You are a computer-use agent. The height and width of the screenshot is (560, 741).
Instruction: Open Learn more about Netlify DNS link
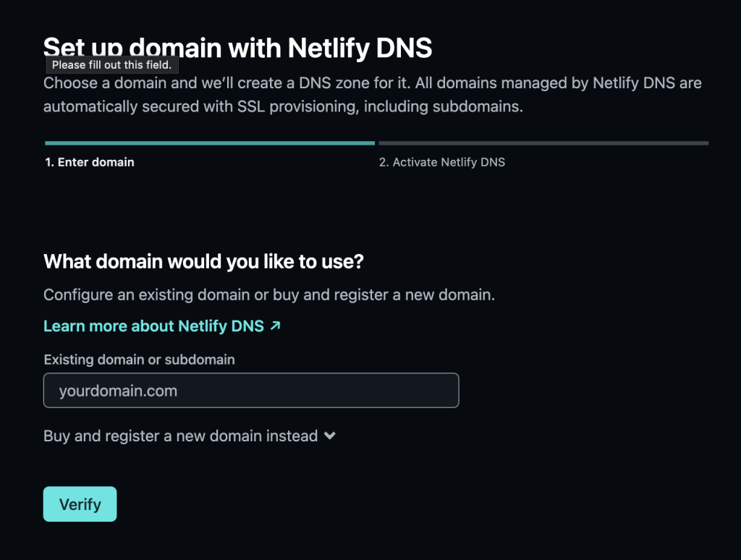153,326
